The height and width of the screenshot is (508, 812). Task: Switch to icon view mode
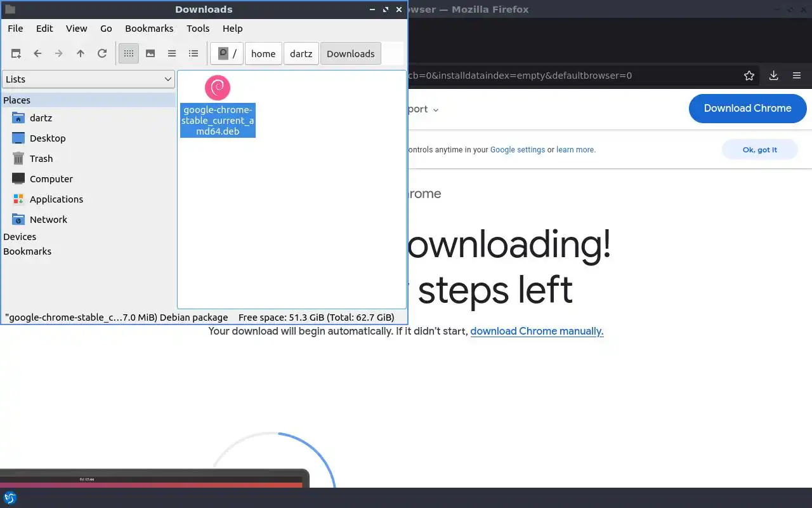click(129, 54)
